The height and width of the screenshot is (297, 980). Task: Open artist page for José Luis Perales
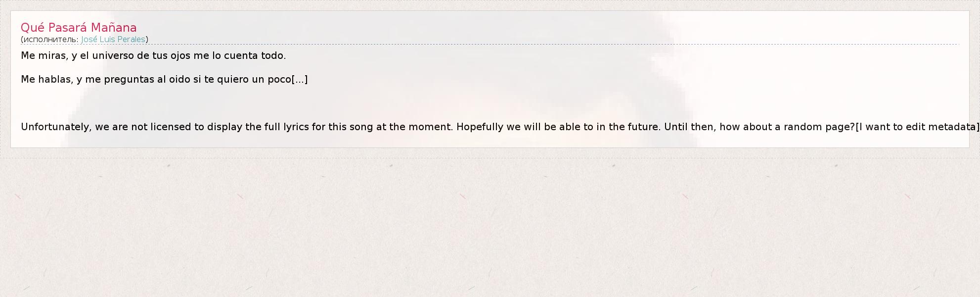pyautogui.click(x=113, y=40)
